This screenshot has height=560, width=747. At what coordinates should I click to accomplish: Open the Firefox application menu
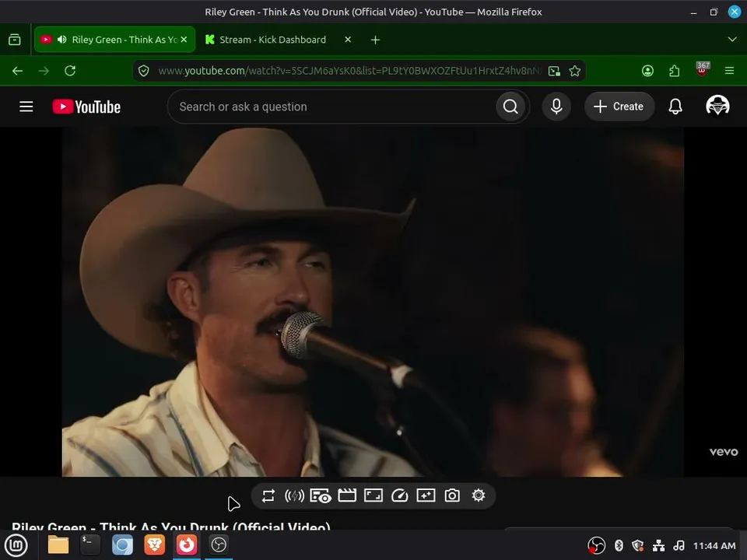pyautogui.click(x=729, y=71)
